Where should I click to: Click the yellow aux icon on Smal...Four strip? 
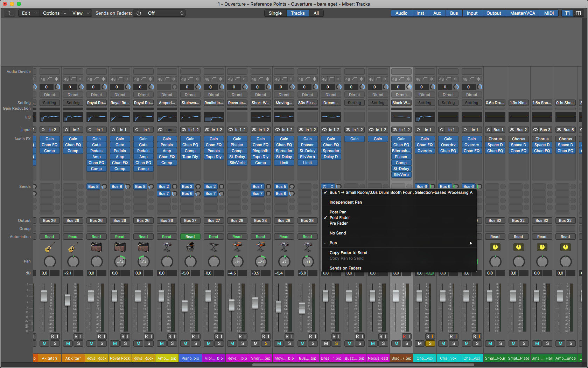click(x=495, y=247)
